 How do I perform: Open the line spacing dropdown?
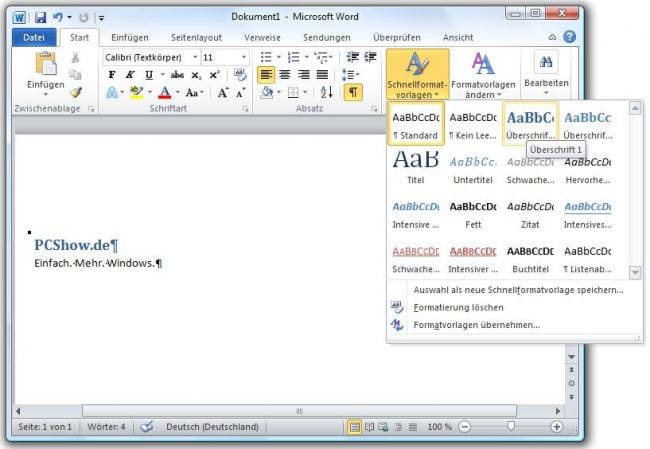(350, 75)
